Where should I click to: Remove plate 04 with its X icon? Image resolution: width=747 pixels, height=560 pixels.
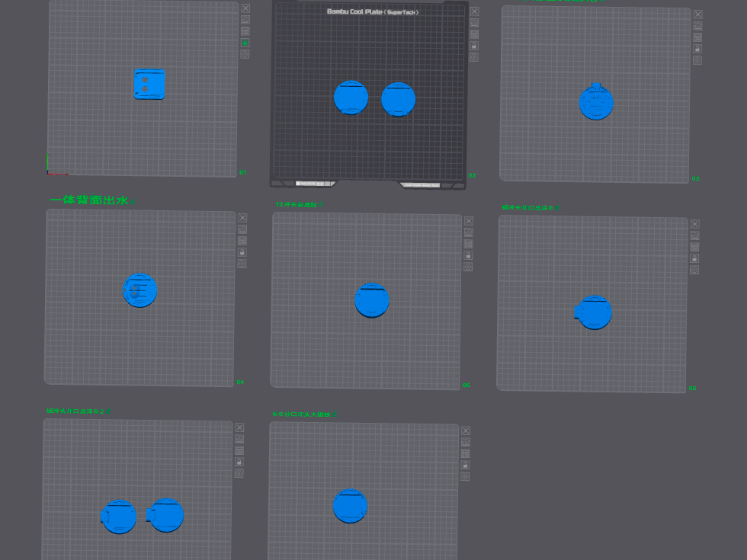pyautogui.click(x=242, y=218)
